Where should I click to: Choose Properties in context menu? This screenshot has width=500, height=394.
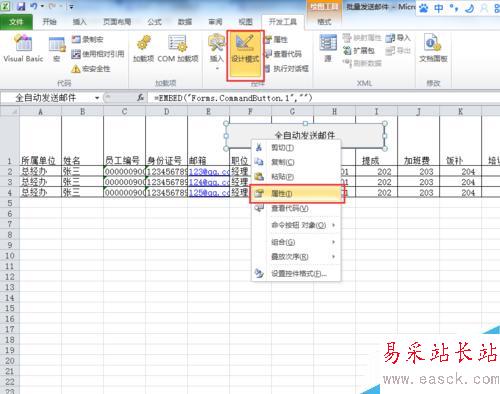[x=297, y=193]
